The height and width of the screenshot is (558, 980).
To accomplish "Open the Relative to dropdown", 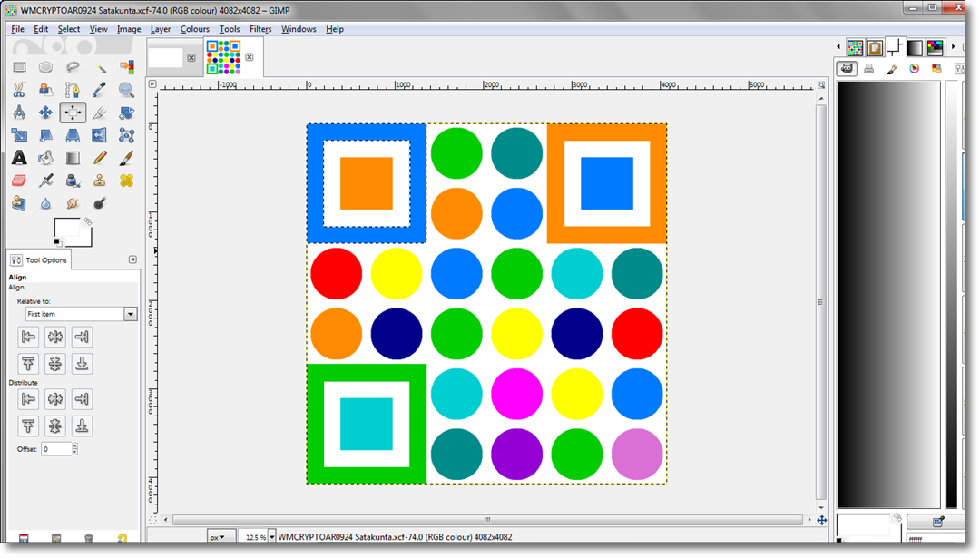I will click(x=81, y=314).
